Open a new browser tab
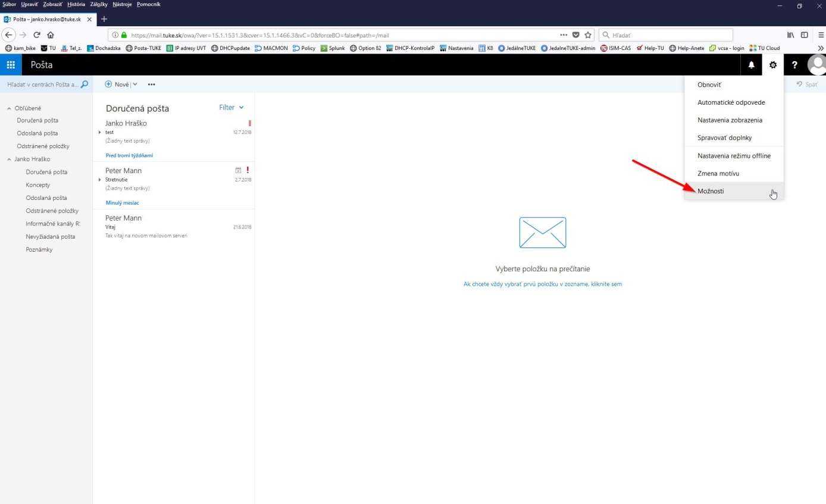 [x=104, y=19]
